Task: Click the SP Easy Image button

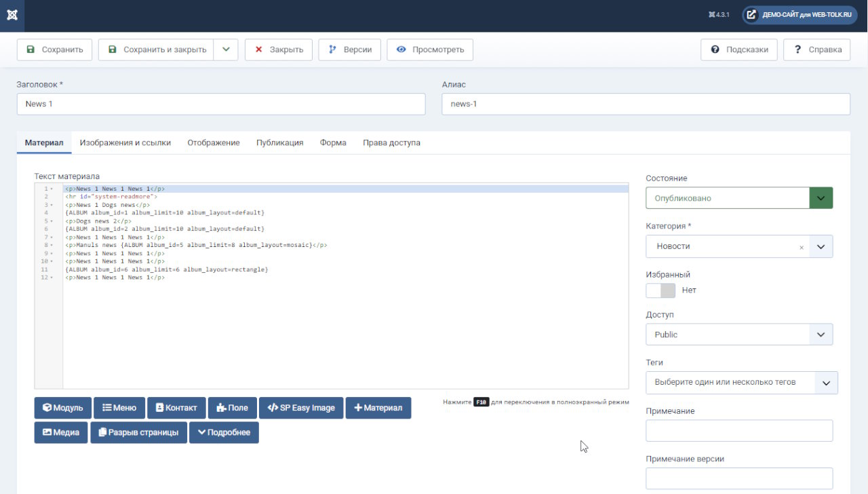Action: coord(301,408)
